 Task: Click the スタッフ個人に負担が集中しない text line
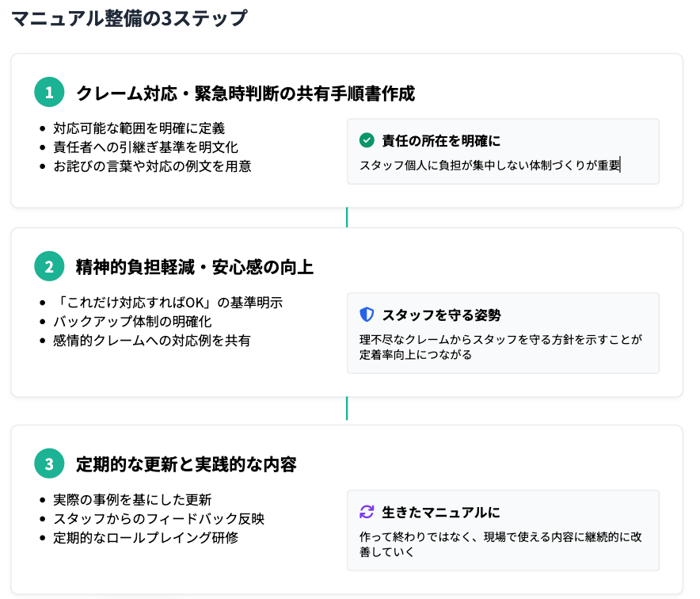(489, 165)
